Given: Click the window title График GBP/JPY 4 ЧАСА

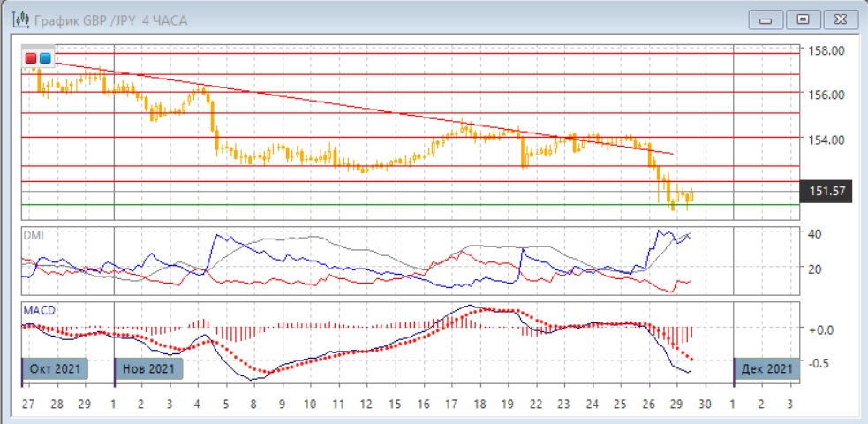Looking at the screenshot, I should [111, 21].
